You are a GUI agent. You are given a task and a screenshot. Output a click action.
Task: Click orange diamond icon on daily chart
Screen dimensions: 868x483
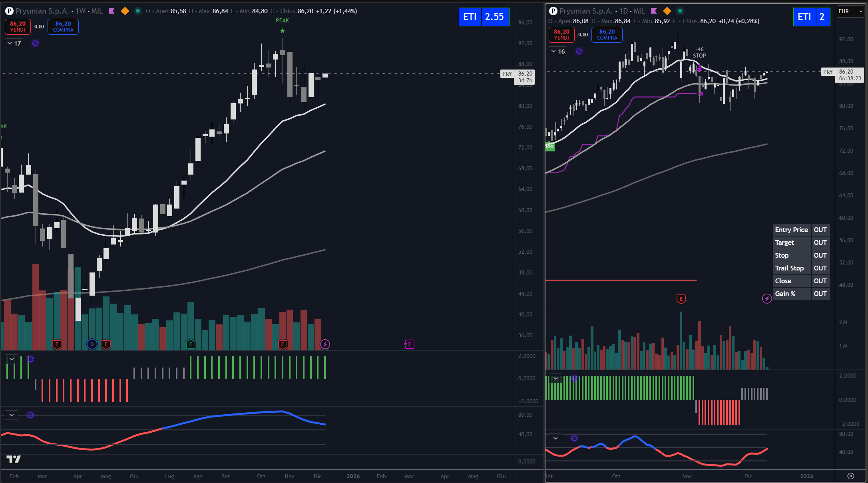click(x=667, y=11)
